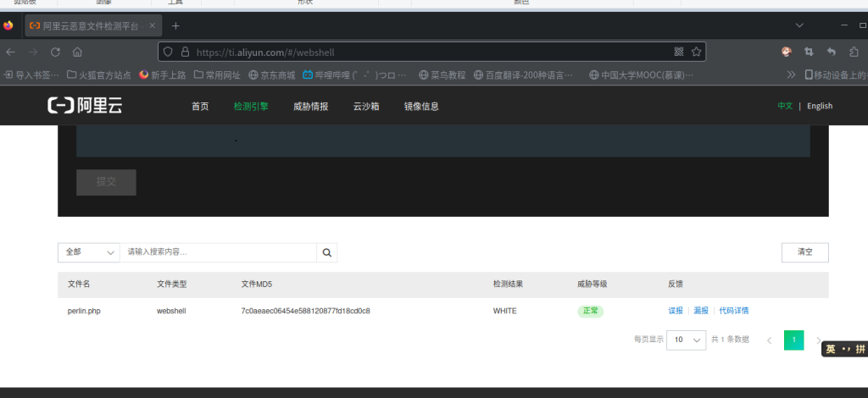This screenshot has width=868, height=398.
Task: Open the 火狐官方站点 bookmarks folder
Action: point(99,75)
